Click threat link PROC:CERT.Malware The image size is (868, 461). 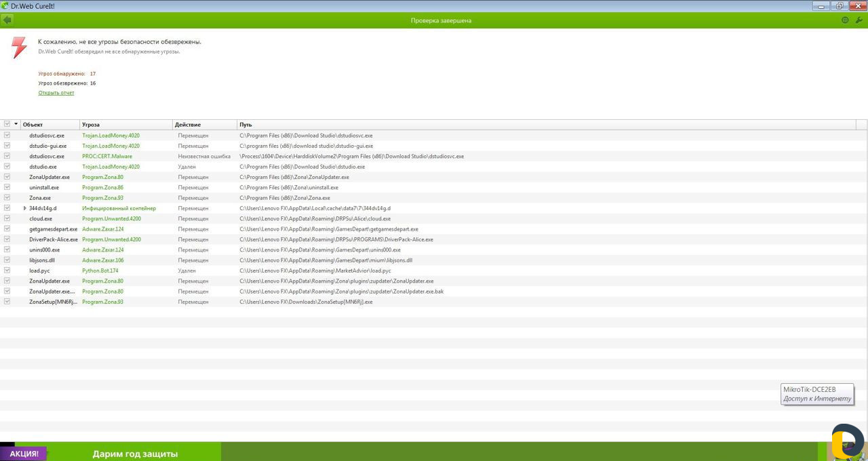coord(107,156)
